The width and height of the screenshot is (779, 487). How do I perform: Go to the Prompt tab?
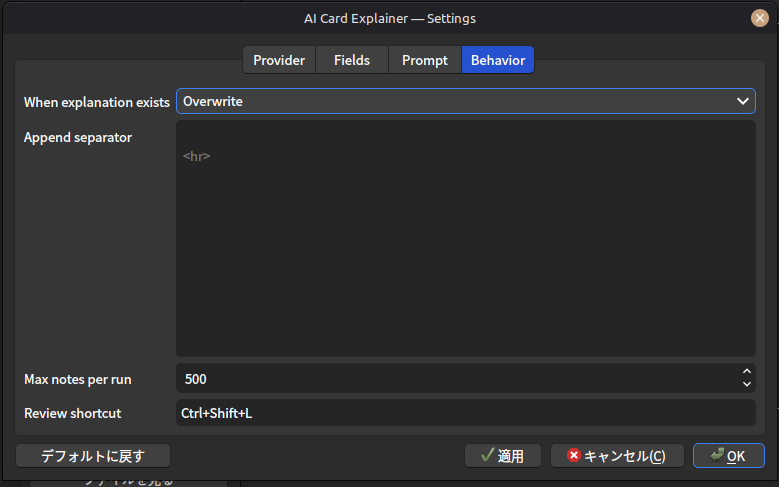pos(424,60)
